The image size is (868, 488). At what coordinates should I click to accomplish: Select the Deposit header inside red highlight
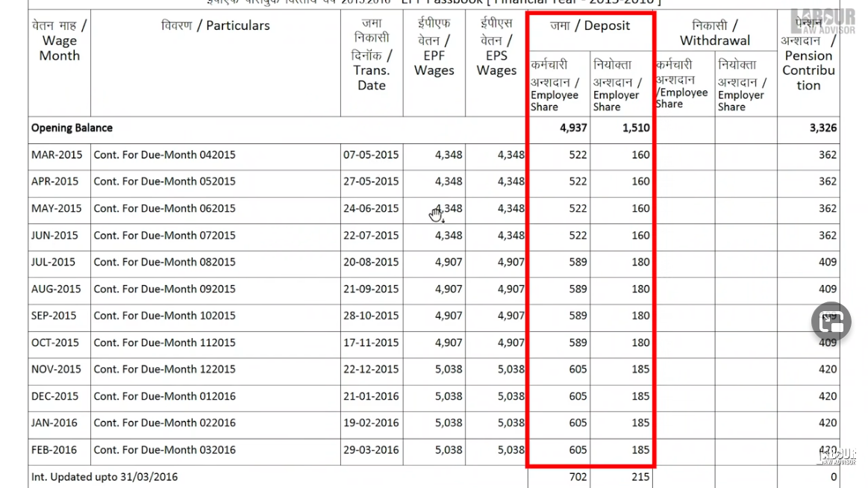[590, 25]
